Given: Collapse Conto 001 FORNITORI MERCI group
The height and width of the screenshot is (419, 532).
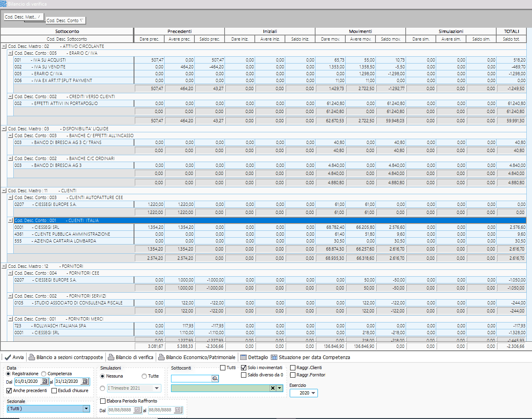Looking at the screenshot, I should (10, 319).
